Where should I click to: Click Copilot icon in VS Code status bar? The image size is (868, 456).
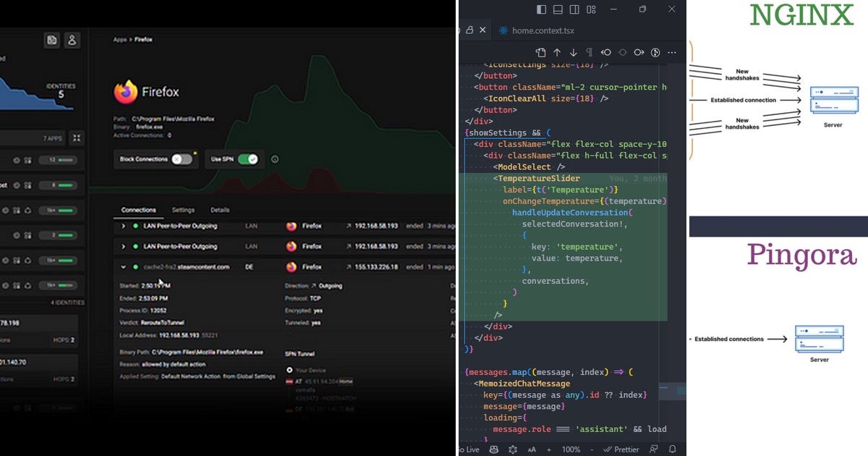point(494,449)
